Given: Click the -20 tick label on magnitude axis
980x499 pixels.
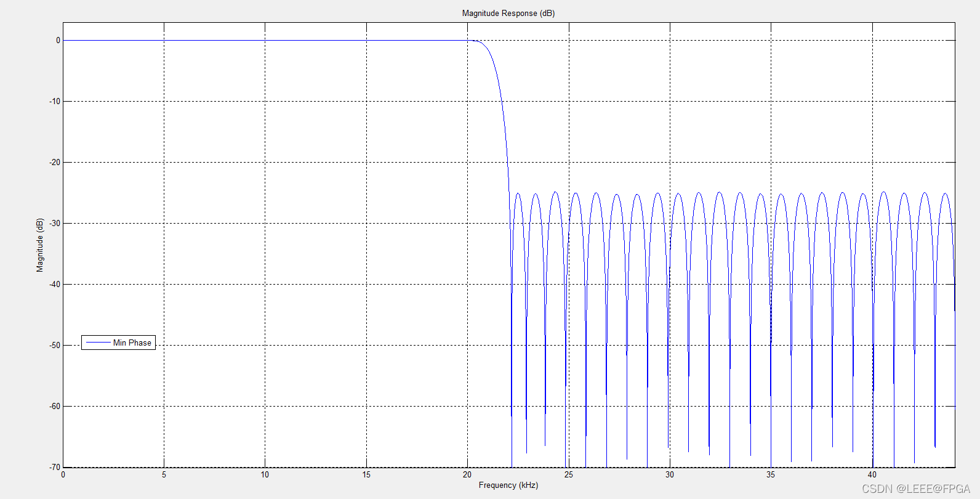Looking at the screenshot, I should pos(55,162).
